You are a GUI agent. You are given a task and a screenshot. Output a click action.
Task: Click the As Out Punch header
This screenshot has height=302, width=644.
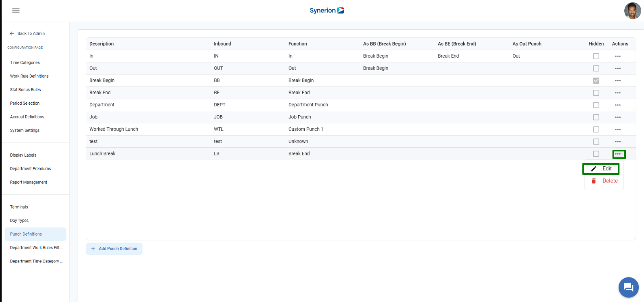pos(527,44)
